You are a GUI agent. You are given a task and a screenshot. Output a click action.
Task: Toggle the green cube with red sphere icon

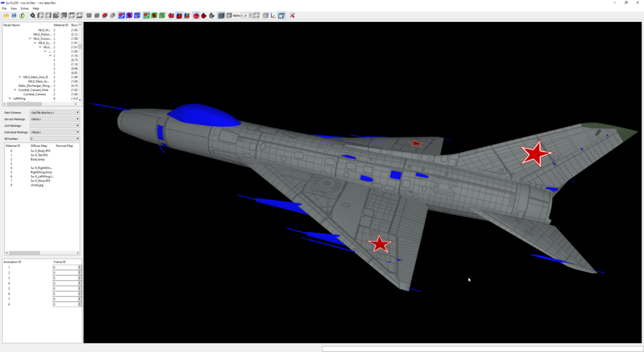coord(154,15)
